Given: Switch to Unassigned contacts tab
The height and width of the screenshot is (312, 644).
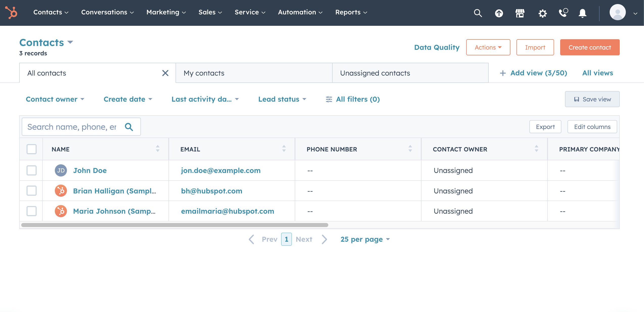Looking at the screenshot, I should pos(375,73).
